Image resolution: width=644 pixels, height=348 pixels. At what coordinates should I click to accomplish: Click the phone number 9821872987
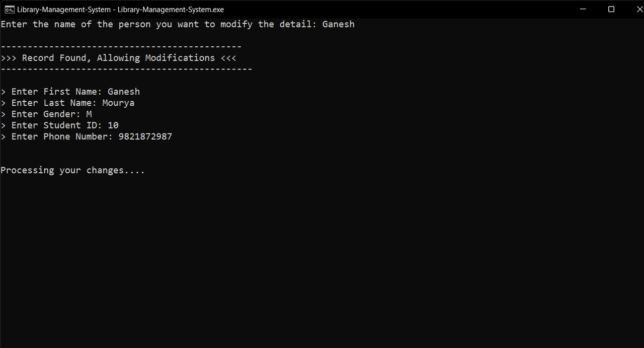pyautogui.click(x=145, y=136)
